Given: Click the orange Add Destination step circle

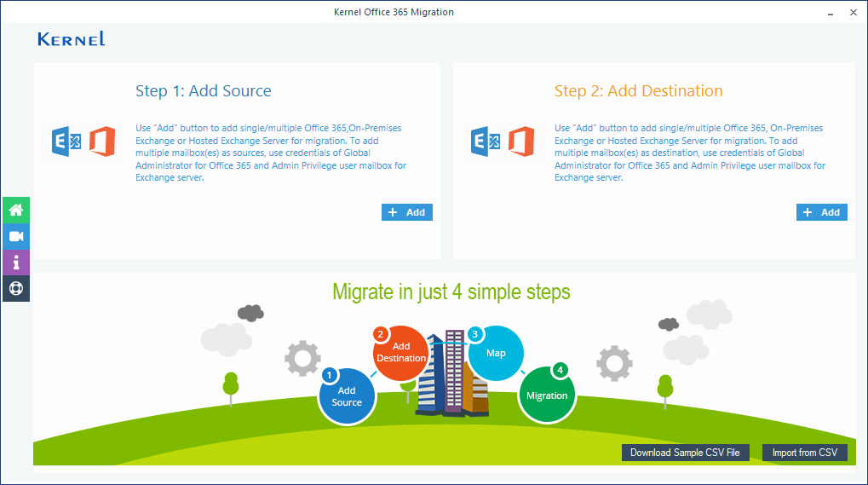Looking at the screenshot, I should pyautogui.click(x=401, y=352).
